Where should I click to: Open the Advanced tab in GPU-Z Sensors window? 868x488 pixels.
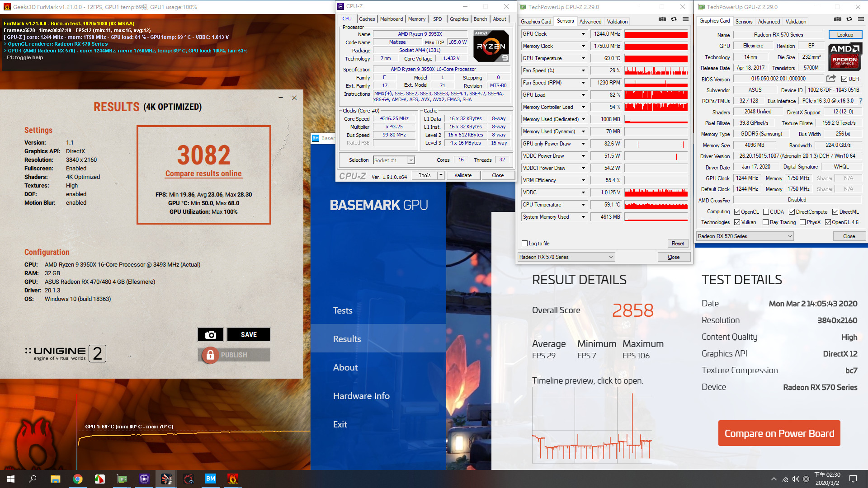(x=590, y=22)
